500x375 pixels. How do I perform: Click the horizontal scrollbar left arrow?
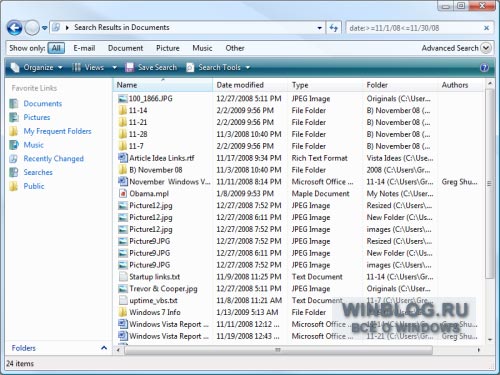[x=118, y=350]
